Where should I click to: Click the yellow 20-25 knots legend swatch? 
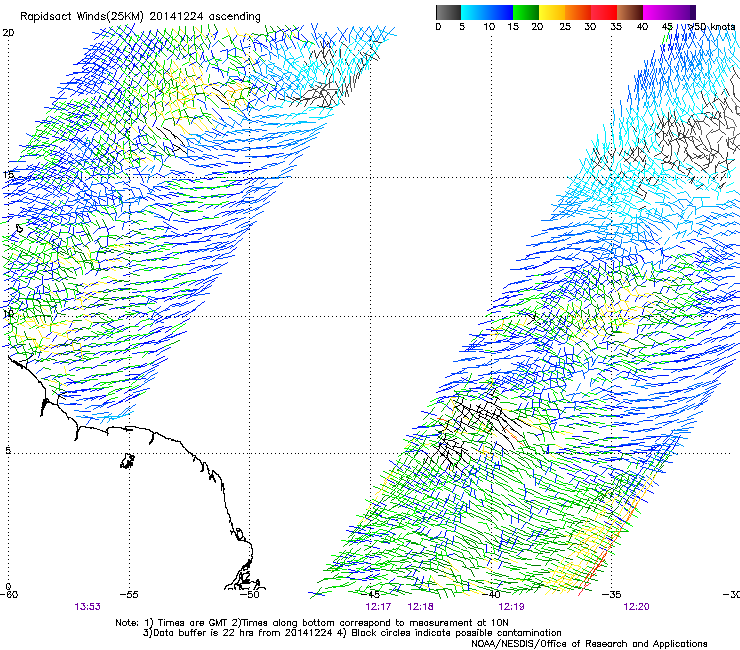[x=552, y=12]
